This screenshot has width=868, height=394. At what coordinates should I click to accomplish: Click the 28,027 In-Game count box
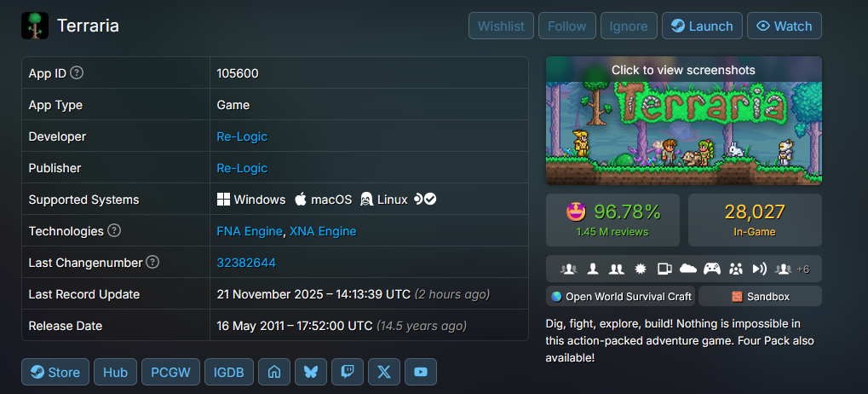pos(755,220)
